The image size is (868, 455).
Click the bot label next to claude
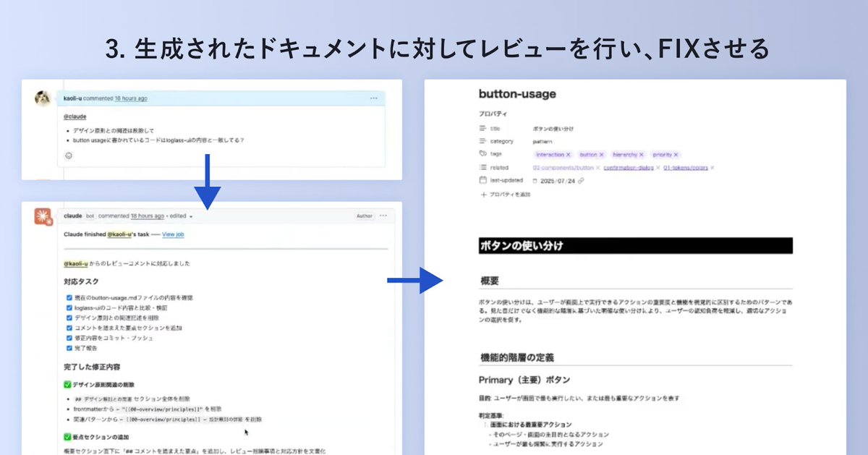[90, 216]
